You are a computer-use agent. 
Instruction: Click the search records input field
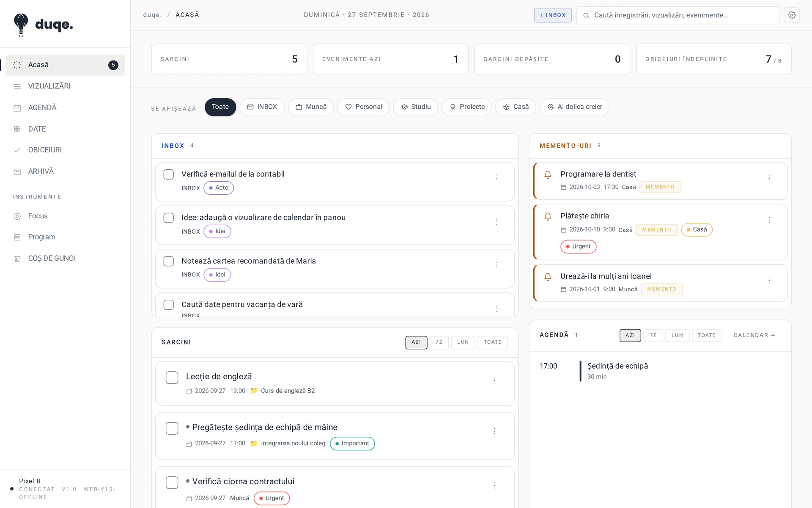tap(678, 15)
